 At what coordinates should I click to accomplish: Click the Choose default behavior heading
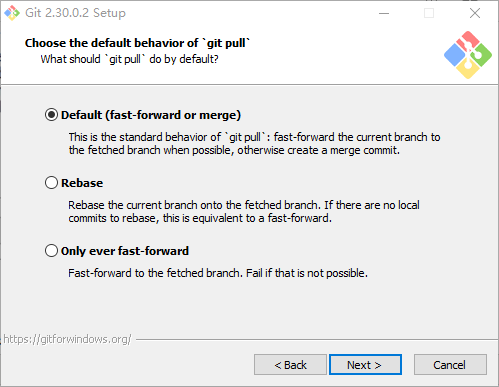[x=137, y=43]
